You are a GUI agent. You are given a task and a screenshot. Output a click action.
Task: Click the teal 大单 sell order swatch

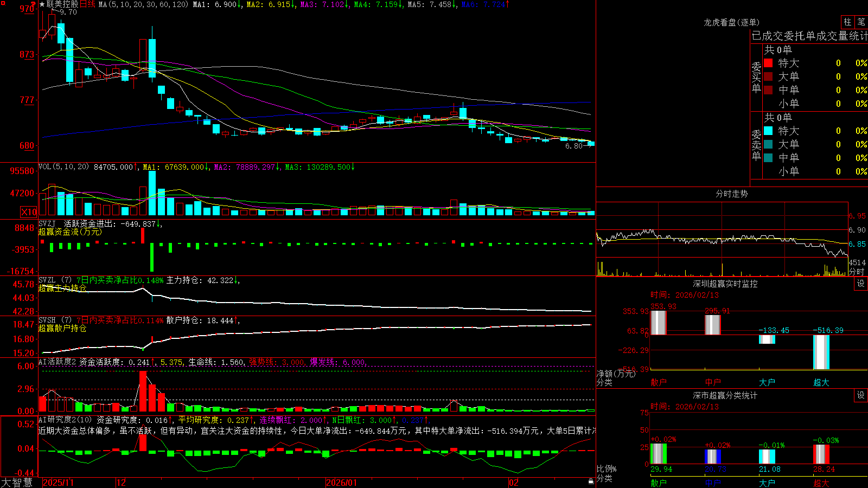(768, 144)
